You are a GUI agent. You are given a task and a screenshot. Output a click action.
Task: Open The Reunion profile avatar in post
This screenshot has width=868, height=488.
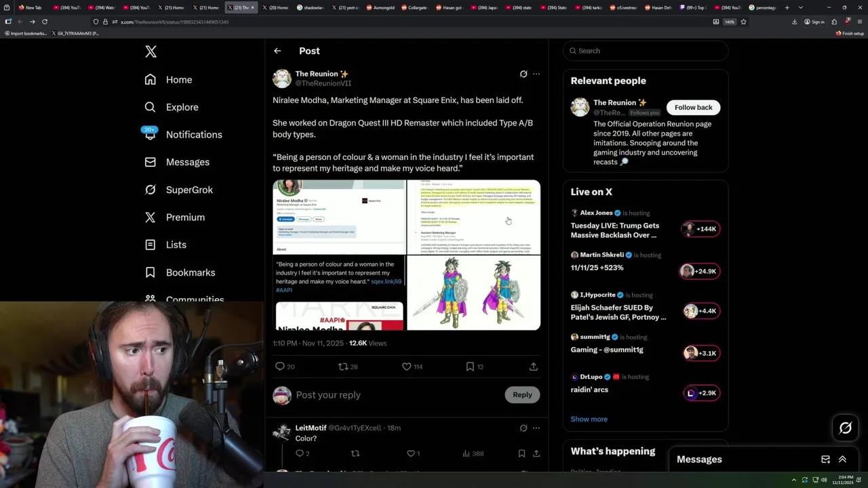pos(282,78)
